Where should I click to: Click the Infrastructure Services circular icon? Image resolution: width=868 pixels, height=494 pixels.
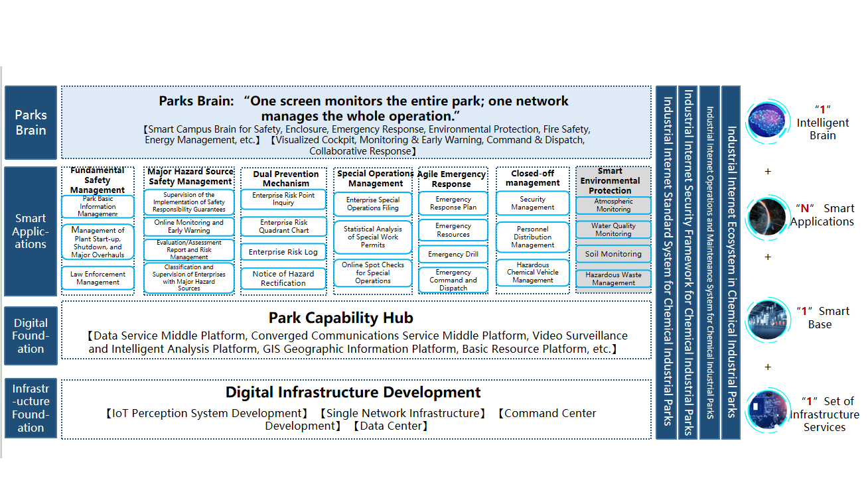coord(767,410)
